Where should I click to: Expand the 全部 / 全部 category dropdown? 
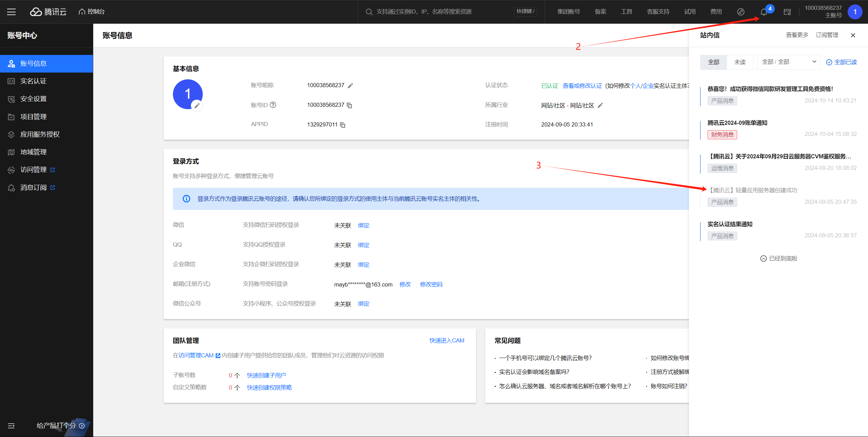(789, 62)
